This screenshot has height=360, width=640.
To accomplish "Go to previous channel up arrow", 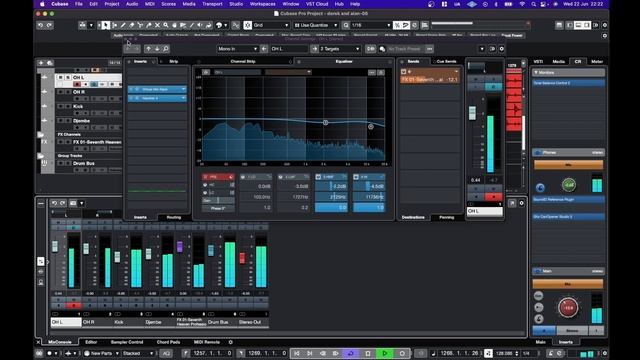I will coord(148,49).
